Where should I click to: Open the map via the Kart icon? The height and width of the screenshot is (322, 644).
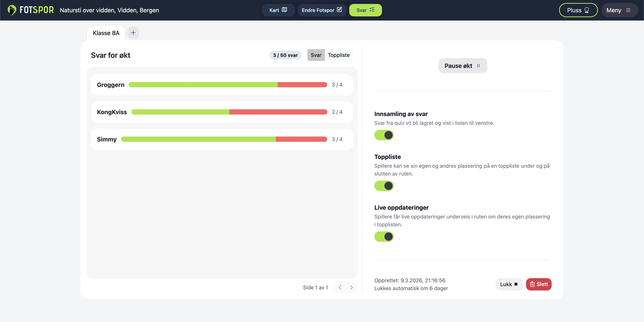click(284, 10)
